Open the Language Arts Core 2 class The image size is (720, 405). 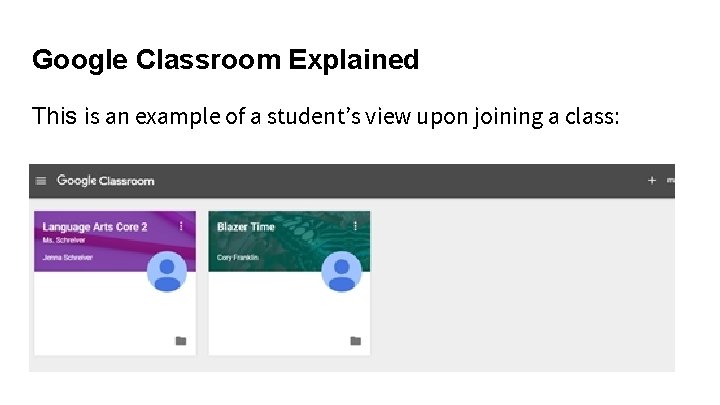click(95, 227)
